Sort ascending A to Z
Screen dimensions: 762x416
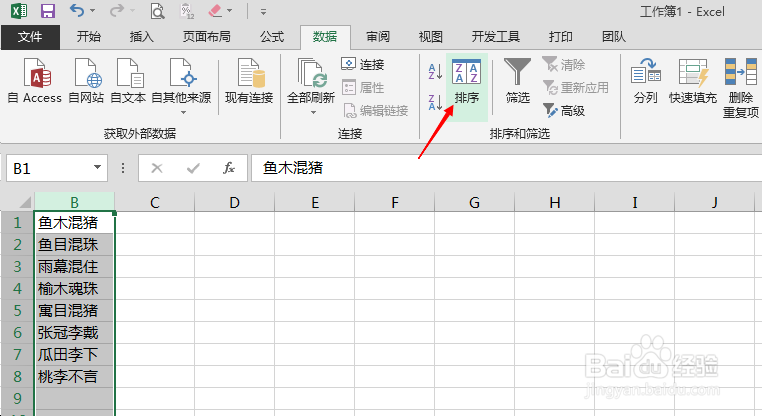[x=435, y=71]
